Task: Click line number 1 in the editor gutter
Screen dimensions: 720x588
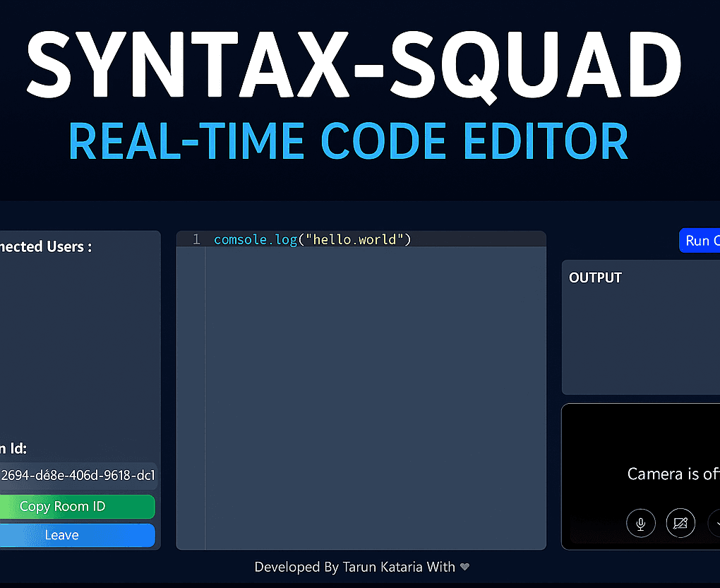Action: pos(196,240)
